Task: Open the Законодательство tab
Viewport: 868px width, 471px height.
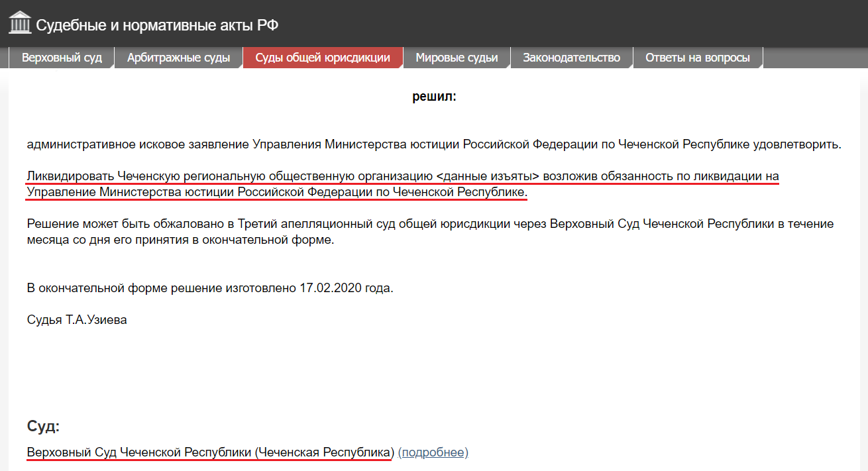Action: pyautogui.click(x=571, y=58)
